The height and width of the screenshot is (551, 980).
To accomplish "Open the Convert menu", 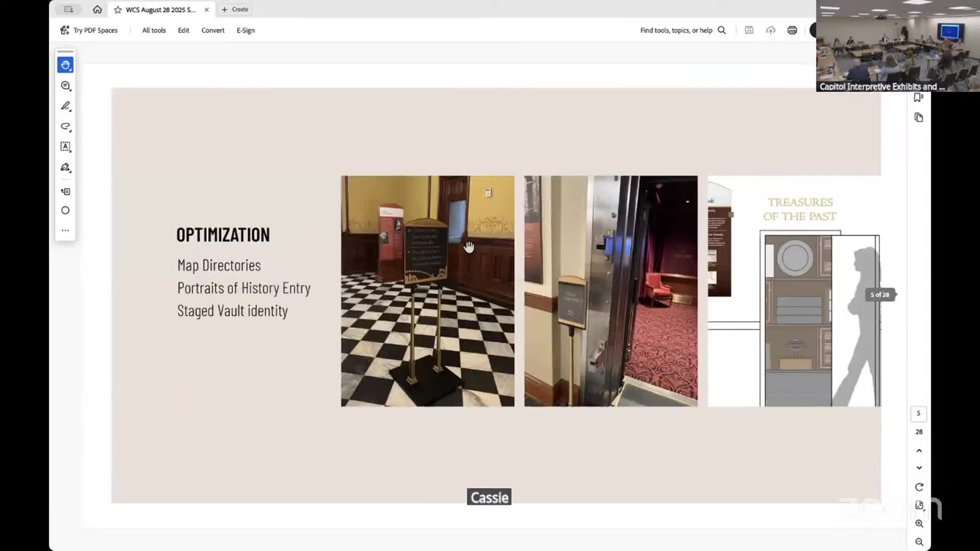I will pos(213,30).
